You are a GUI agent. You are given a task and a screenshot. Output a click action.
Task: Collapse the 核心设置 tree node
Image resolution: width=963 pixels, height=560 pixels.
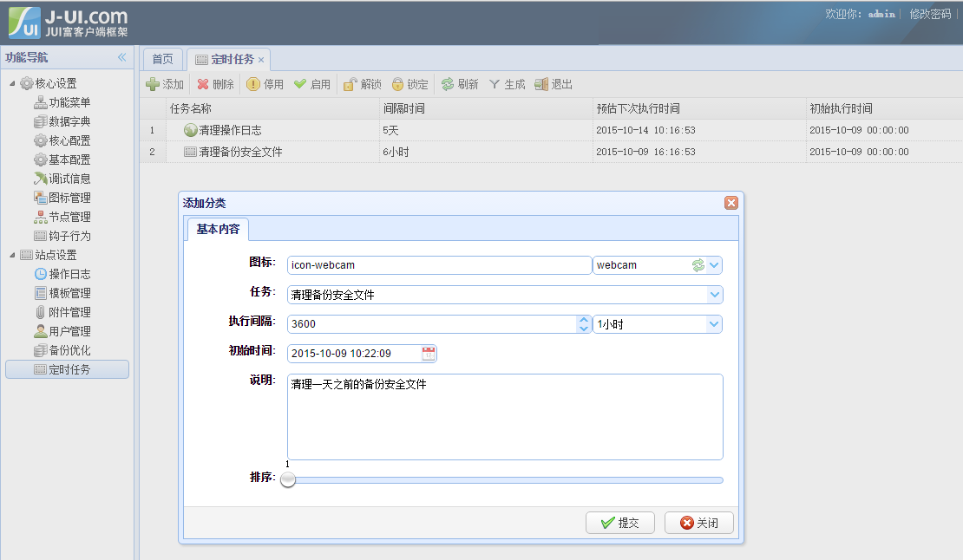[12, 84]
